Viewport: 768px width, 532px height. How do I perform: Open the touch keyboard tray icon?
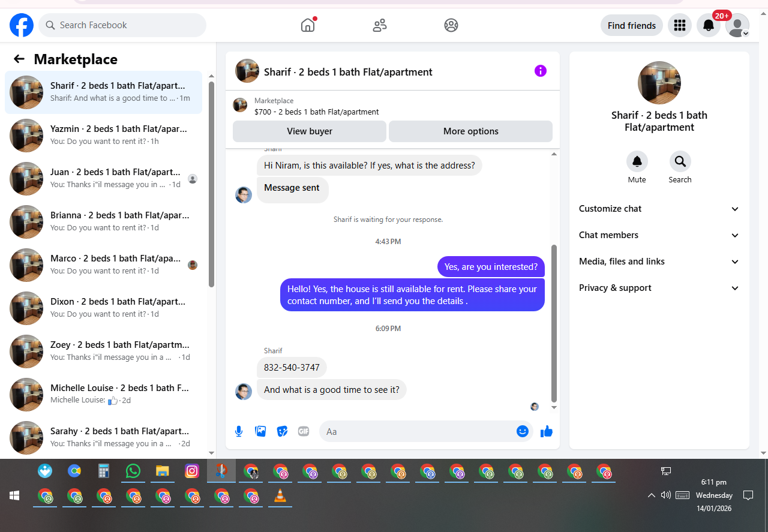pos(682,495)
